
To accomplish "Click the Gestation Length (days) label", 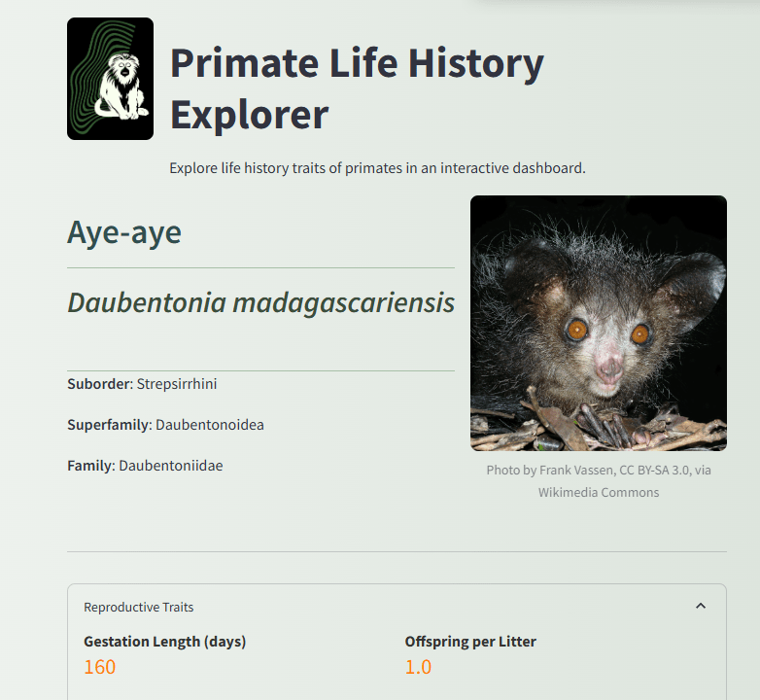I will (164, 642).
